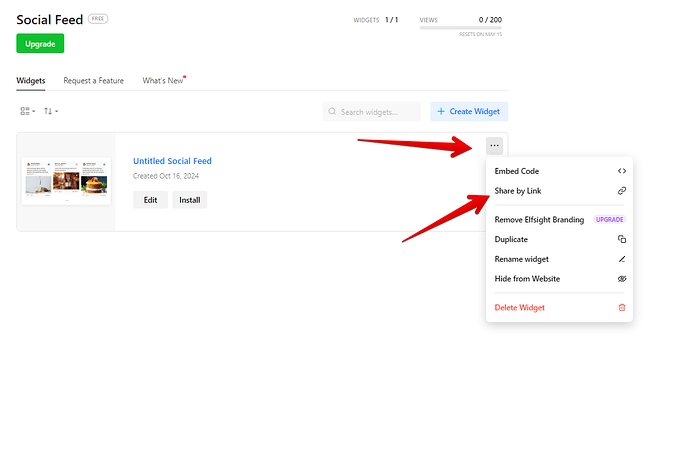Click the Resets on May 15 text
690x453 pixels.
tap(481, 34)
